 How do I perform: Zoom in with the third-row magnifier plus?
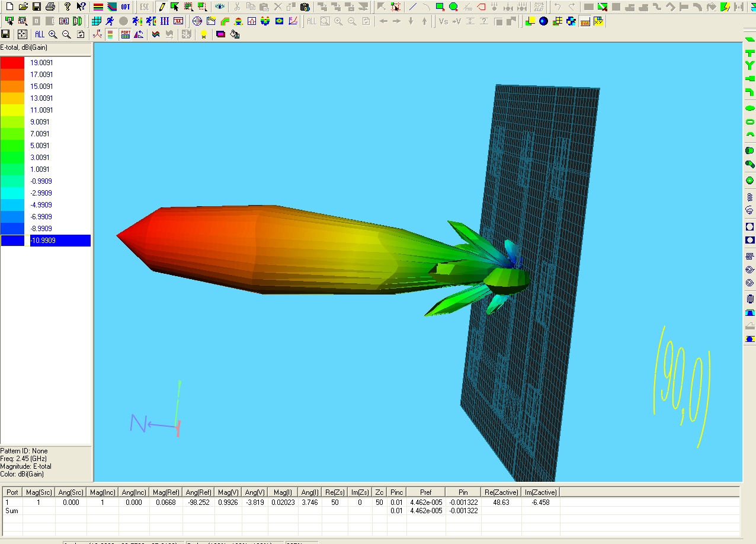point(53,34)
